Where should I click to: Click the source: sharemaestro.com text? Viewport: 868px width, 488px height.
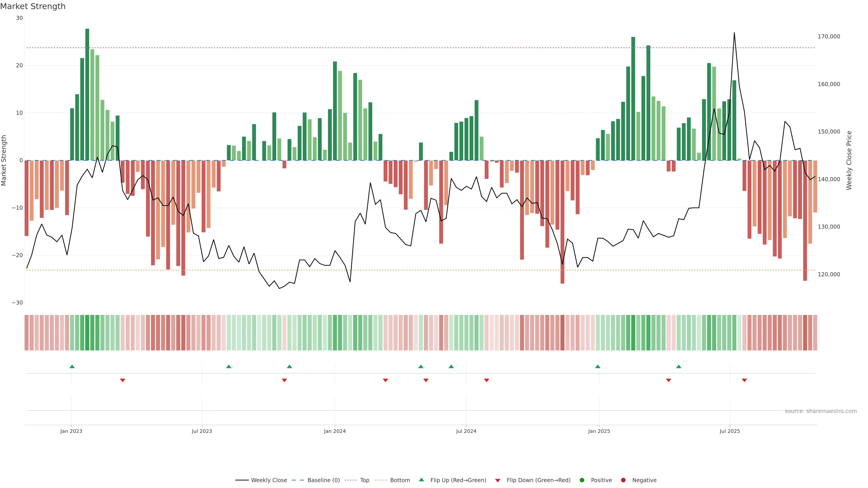821,411
